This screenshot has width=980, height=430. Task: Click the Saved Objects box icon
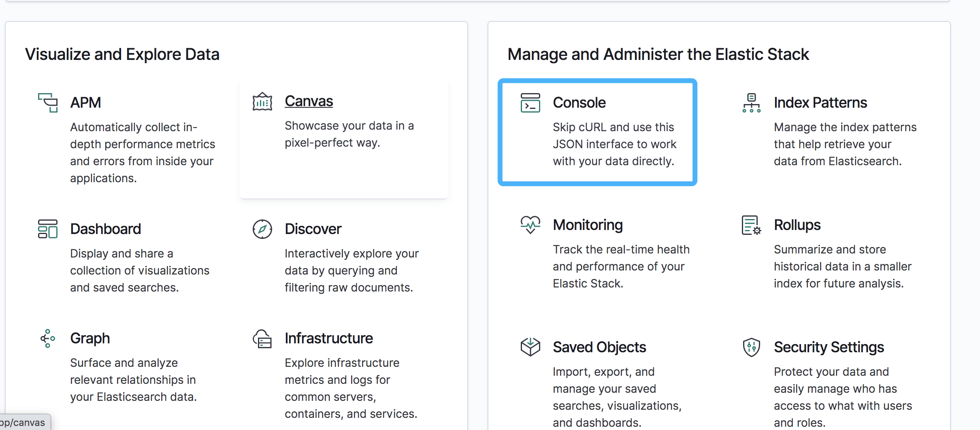[530, 347]
